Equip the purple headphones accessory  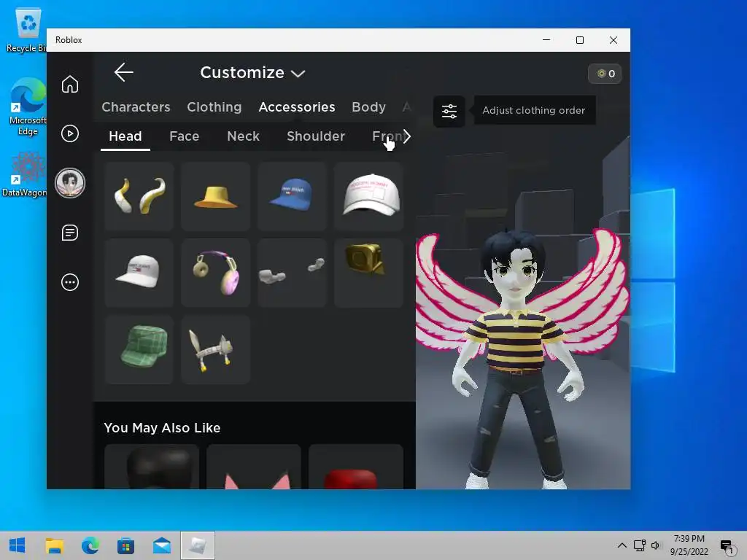(216, 273)
